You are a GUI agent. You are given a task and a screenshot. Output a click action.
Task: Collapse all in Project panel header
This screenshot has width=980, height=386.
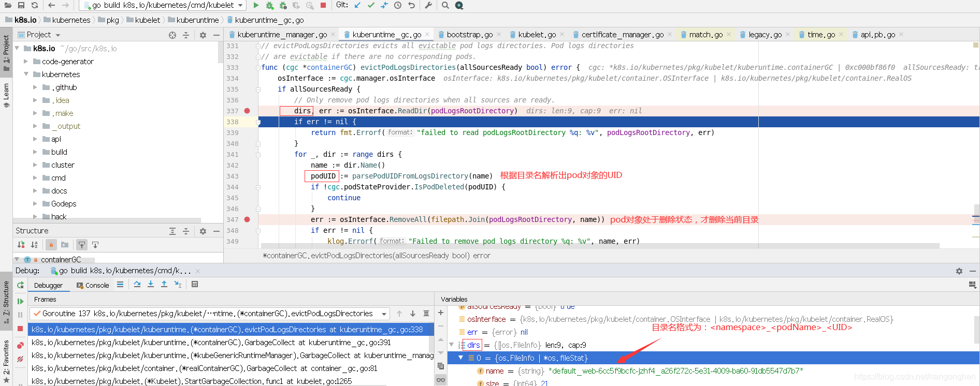click(x=186, y=35)
